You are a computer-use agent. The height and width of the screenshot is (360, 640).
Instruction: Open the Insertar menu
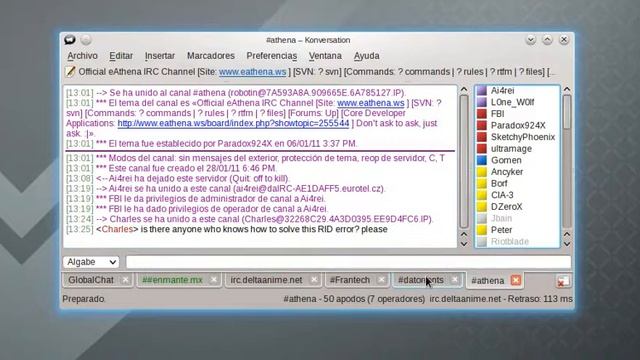160,56
